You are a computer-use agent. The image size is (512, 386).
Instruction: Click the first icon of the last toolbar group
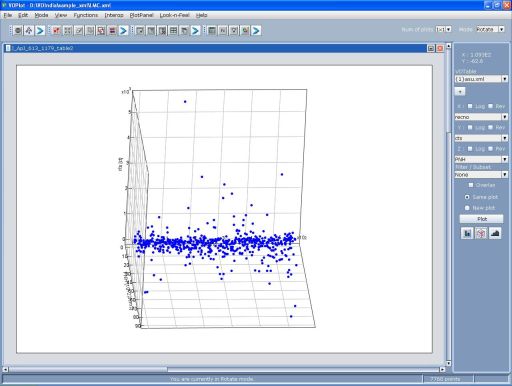[212, 31]
